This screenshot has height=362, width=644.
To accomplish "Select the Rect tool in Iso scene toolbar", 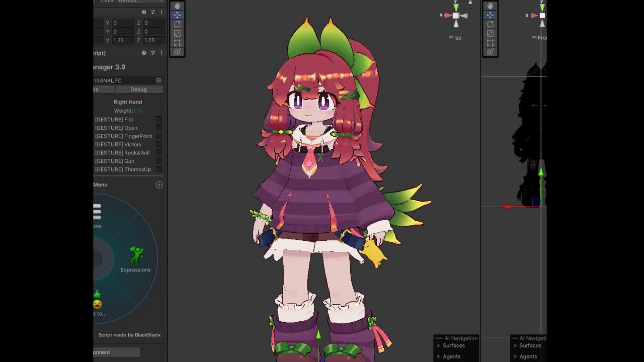I will (x=177, y=43).
